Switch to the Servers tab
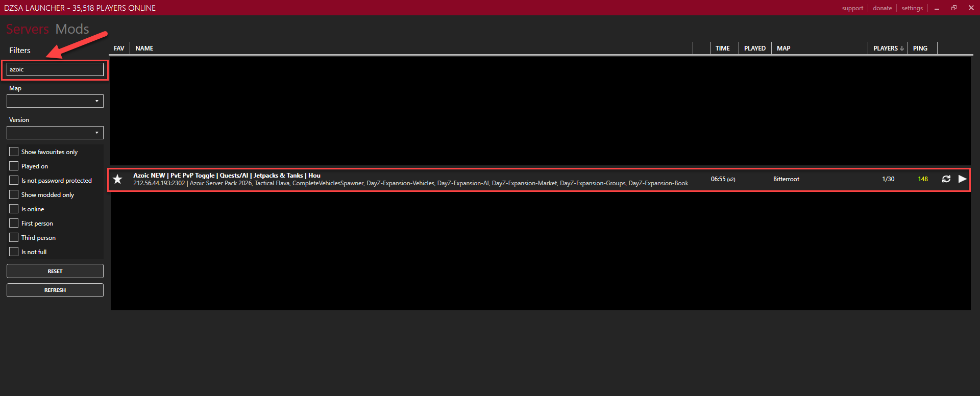The width and height of the screenshot is (980, 396). click(x=28, y=29)
